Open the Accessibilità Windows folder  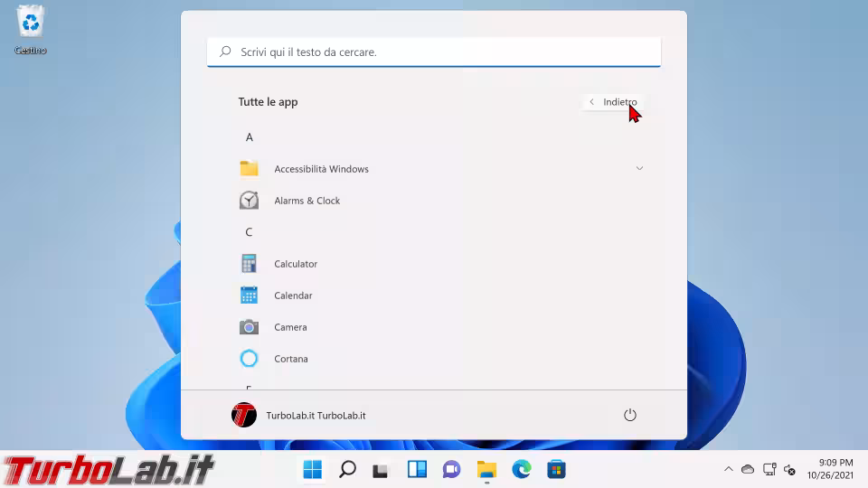coord(321,169)
